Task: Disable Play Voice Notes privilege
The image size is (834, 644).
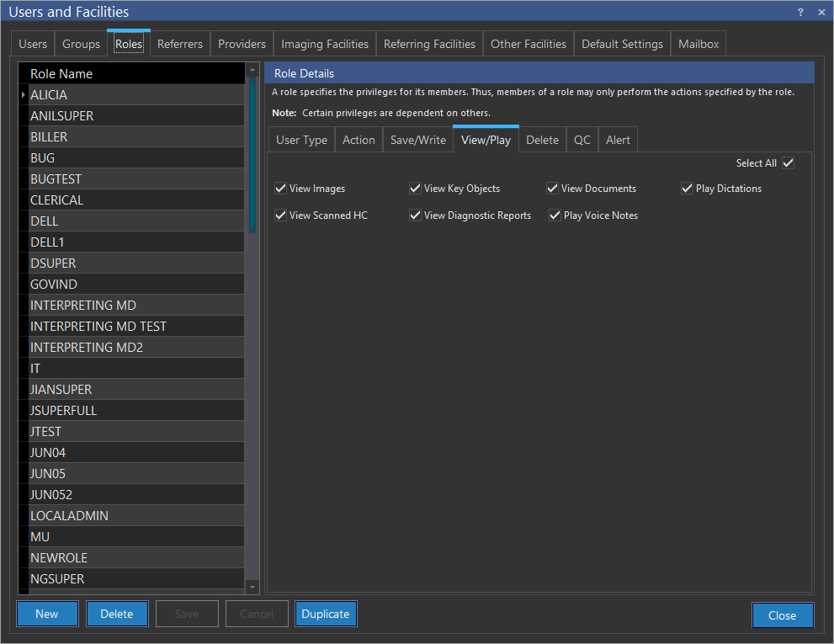Action: 555,216
